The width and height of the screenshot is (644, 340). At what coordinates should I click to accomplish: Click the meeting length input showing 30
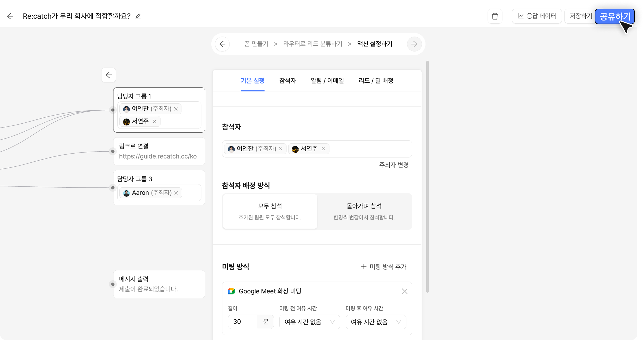pyautogui.click(x=243, y=322)
